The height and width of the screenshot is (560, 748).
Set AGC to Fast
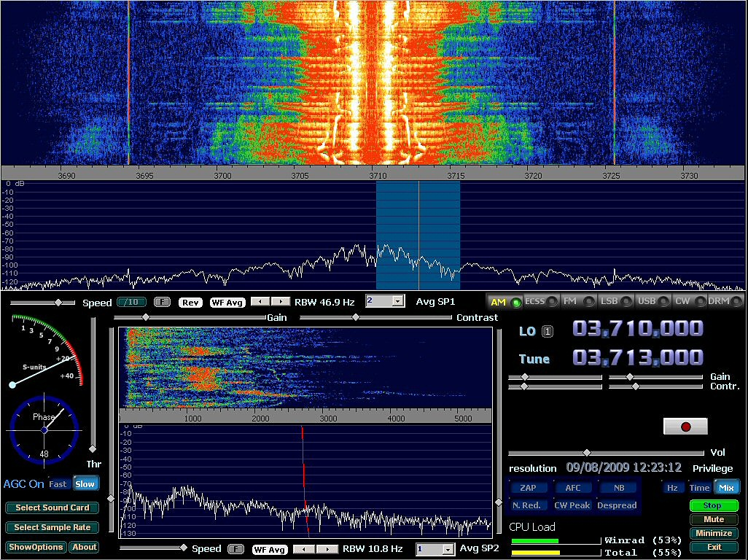[x=58, y=483]
